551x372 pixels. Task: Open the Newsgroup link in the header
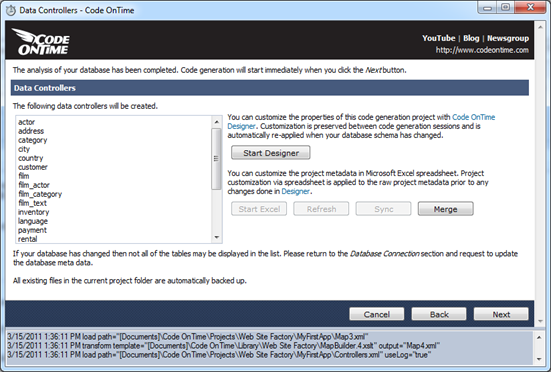508,38
